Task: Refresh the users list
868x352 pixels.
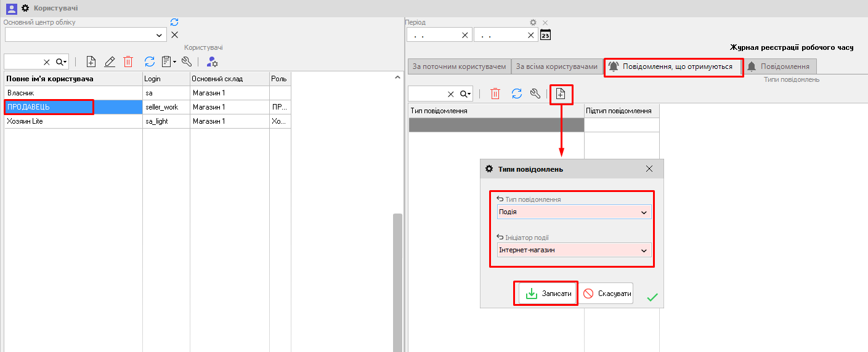Action: coord(149,62)
